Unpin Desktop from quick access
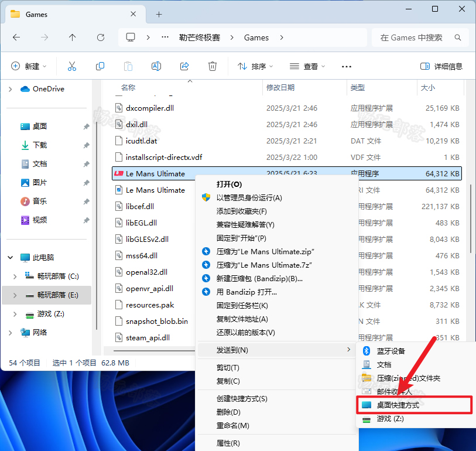The image size is (476, 451). click(87, 127)
